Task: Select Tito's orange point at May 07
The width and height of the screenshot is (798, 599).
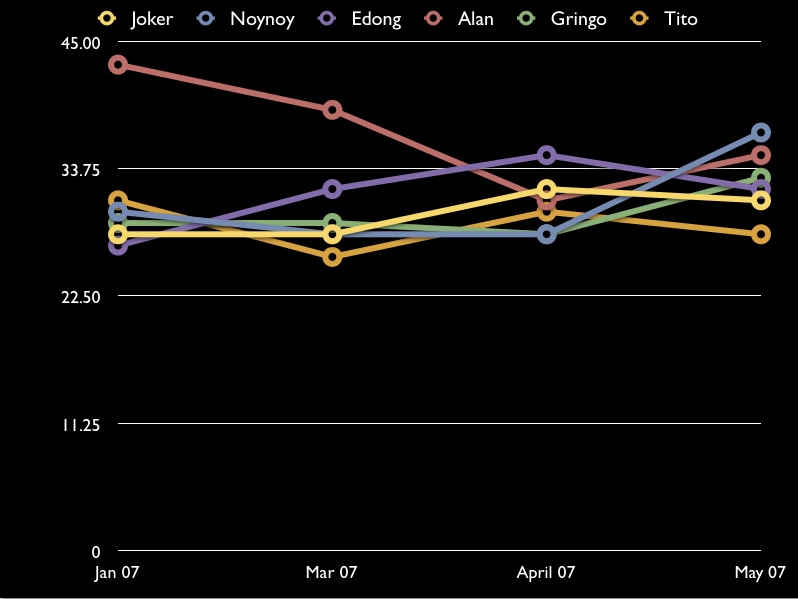Action: point(760,234)
